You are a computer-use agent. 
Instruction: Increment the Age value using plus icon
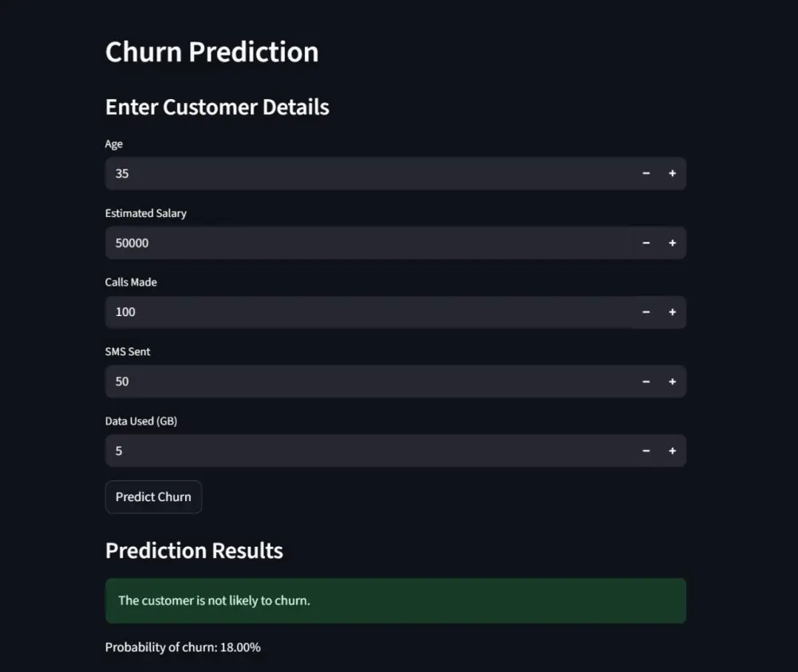pyautogui.click(x=672, y=173)
